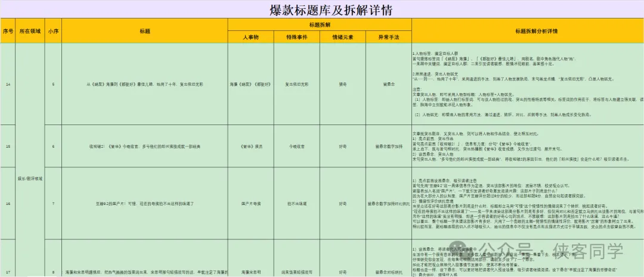Select the 小序 column header
This screenshot has height=277, width=644.
point(53,31)
